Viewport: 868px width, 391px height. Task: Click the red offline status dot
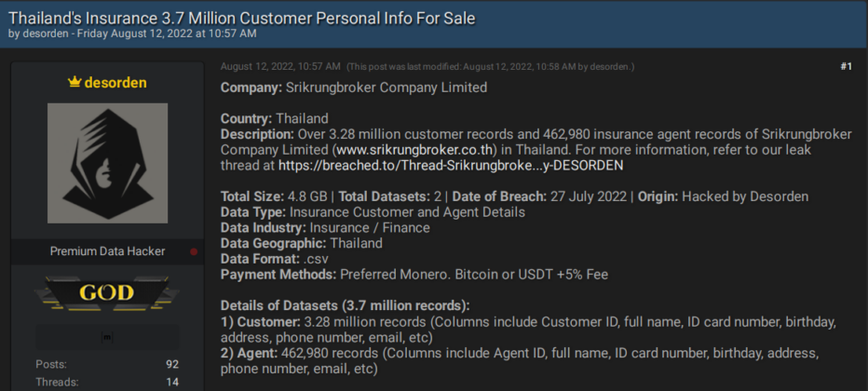click(x=194, y=251)
